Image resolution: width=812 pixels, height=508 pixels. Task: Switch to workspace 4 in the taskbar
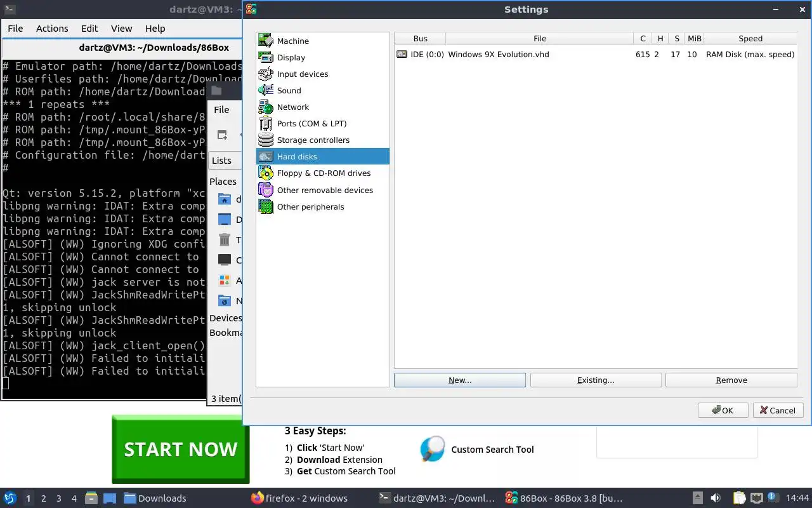click(74, 498)
